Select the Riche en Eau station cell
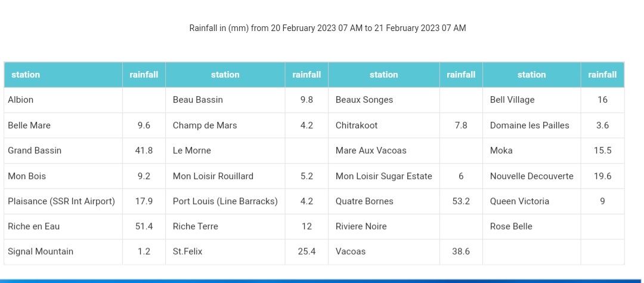 point(34,226)
